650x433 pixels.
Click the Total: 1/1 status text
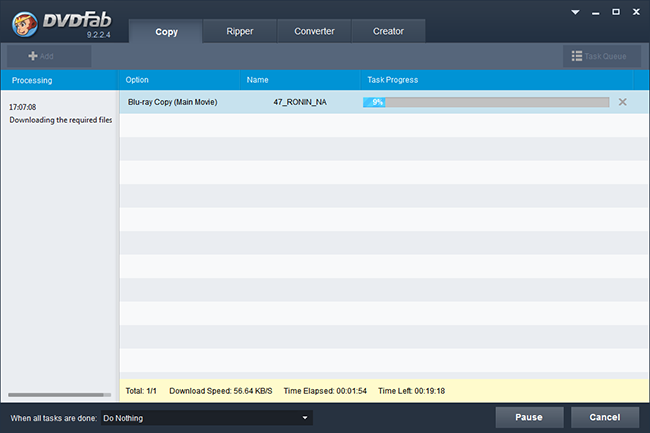(141, 391)
